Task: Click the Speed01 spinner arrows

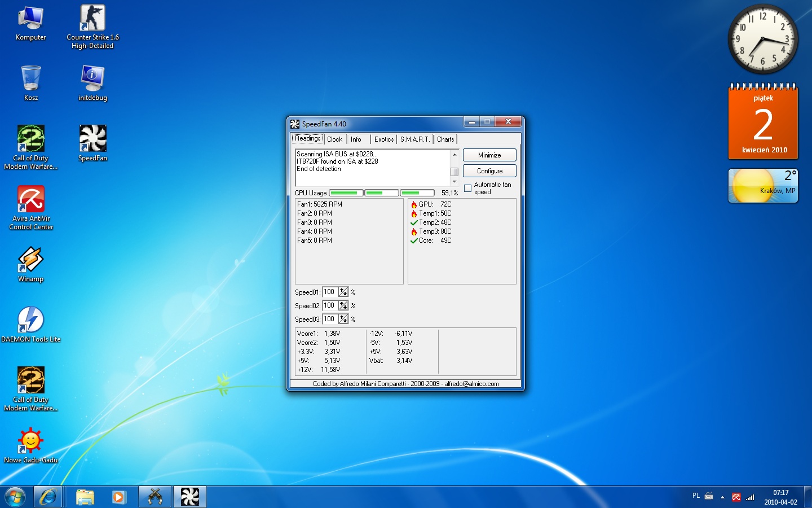Action: (x=343, y=292)
